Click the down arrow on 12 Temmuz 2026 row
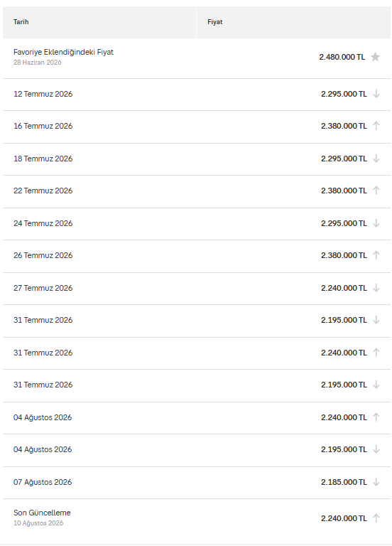The width and height of the screenshot is (392, 546). 376,94
